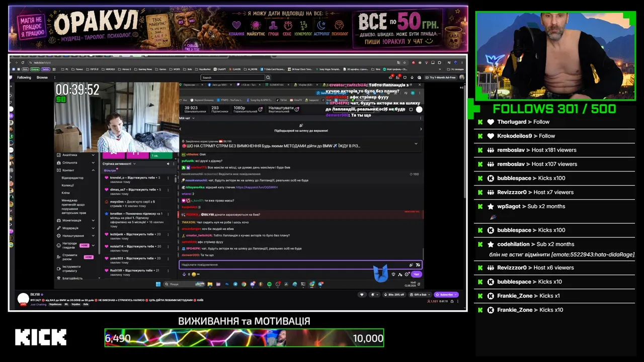This screenshot has height=362, width=644.
Task: Click the Bits diamond icon under chat input
Action: 184,274
